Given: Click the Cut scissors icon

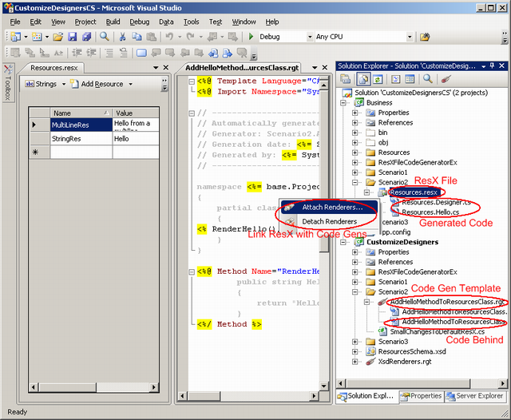Looking at the screenshot, I should coord(122,37).
